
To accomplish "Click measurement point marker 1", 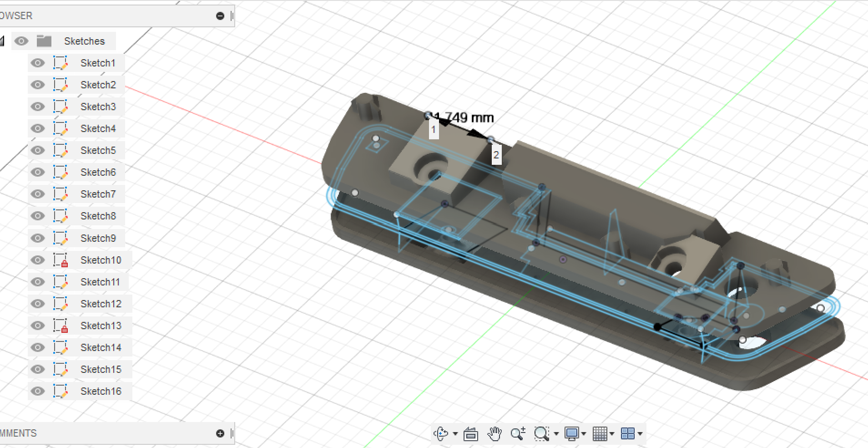I will point(434,129).
